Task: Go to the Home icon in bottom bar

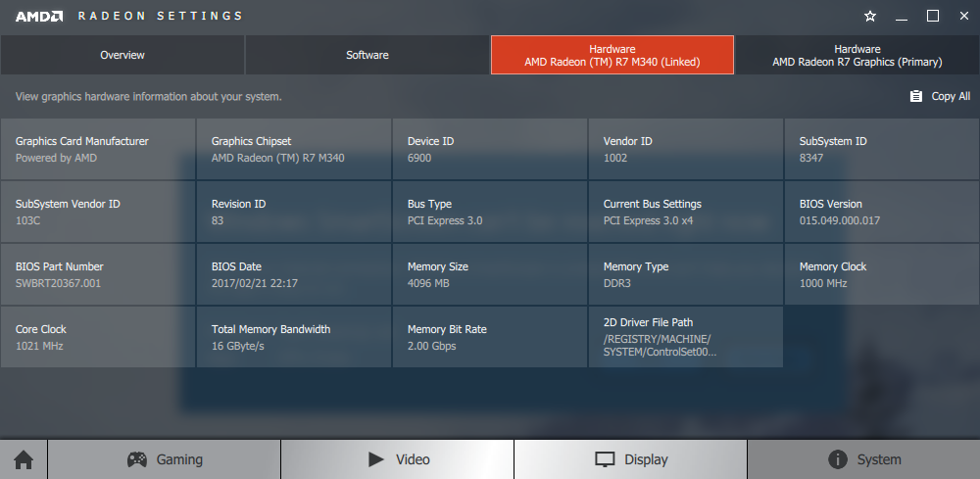Action: (24, 459)
